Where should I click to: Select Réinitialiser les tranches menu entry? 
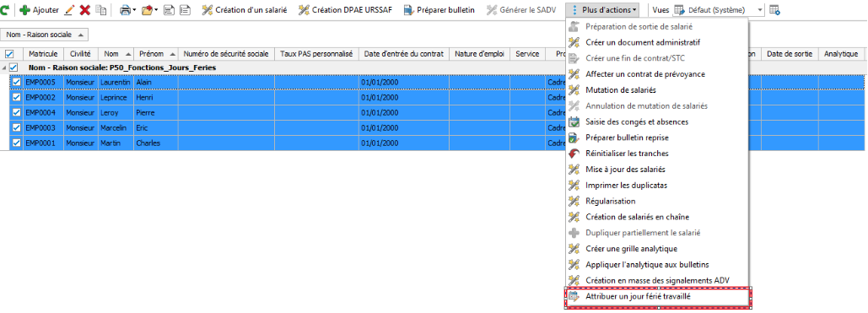[x=656, y=154]
